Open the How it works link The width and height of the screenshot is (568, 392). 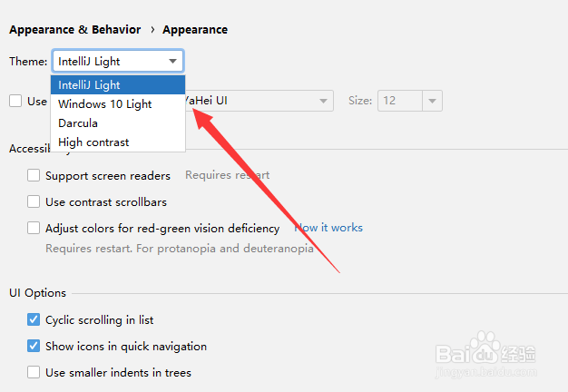(x=328, y=228)
